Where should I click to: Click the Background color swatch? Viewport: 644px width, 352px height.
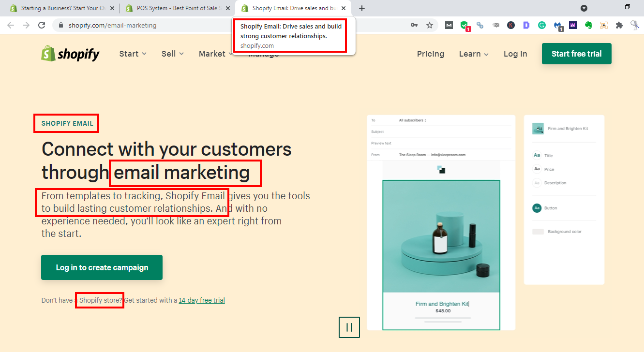(x=538, y=232)
